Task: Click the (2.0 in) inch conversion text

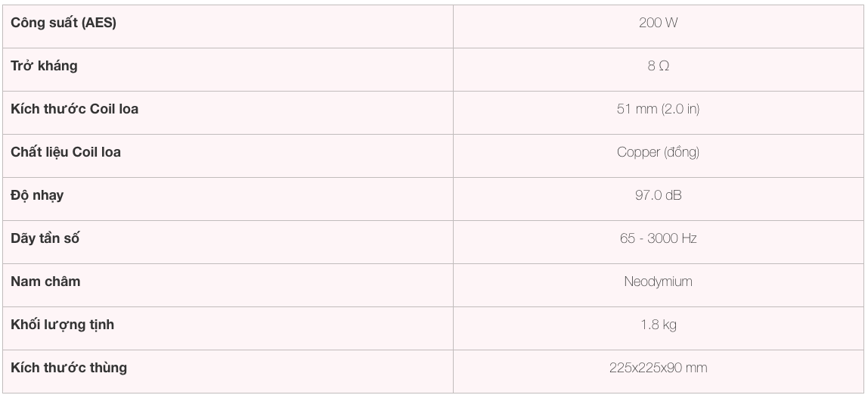Action: (680, 109)
